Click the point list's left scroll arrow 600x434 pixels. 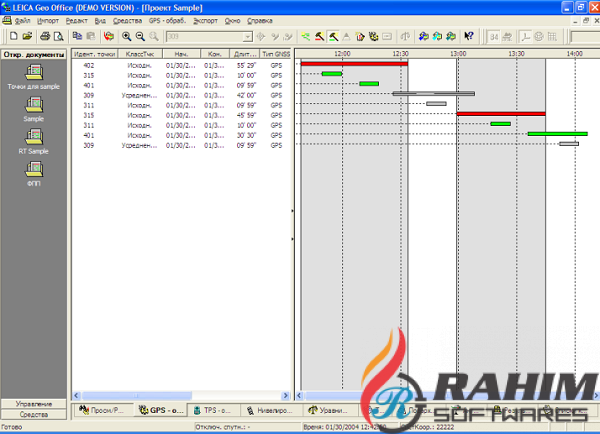(x=77, y=395)
